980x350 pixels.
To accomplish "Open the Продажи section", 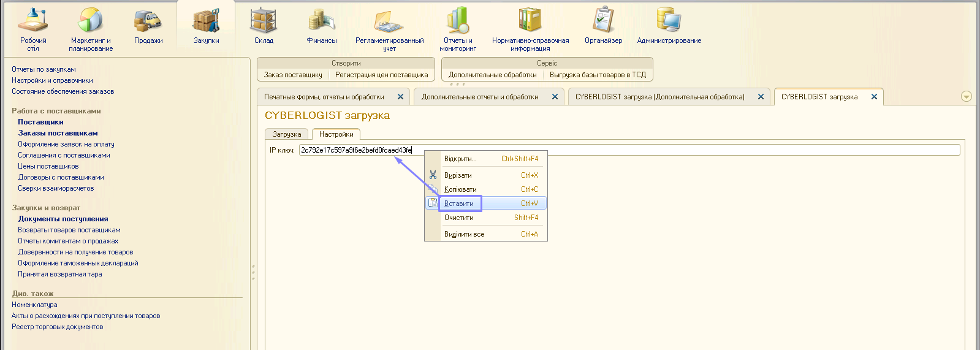I will (148, 27).
